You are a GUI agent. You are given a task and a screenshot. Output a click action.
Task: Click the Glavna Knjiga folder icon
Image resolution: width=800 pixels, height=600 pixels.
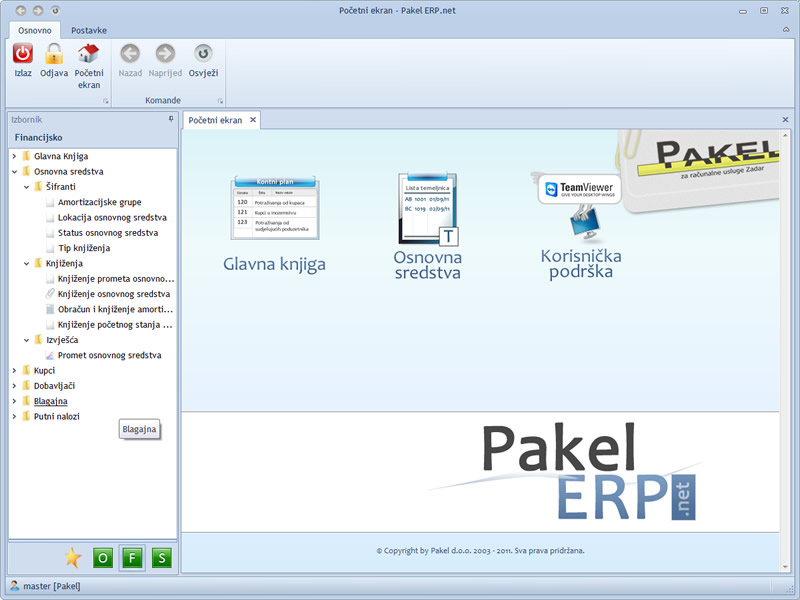click(27, 156)
